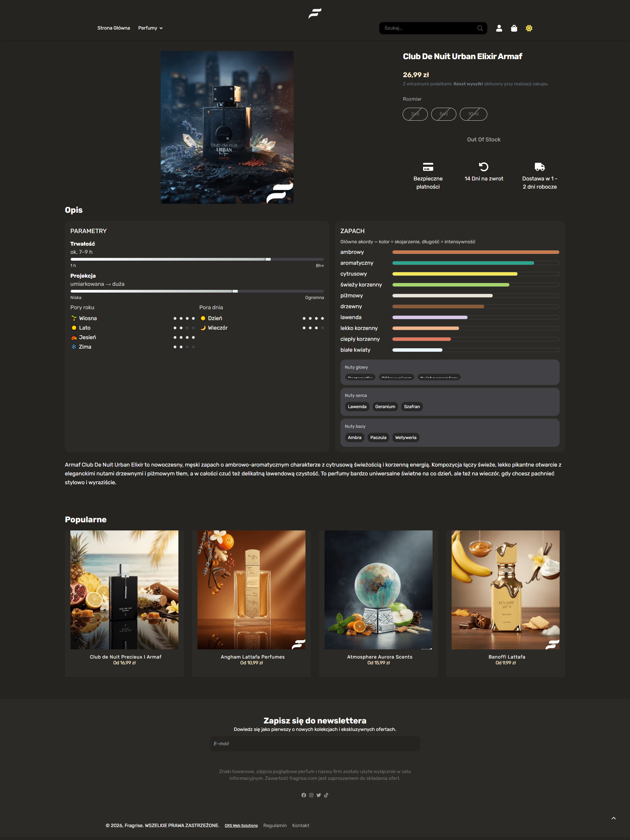Click the Wetyweria base note tag

tap(406, 438)
